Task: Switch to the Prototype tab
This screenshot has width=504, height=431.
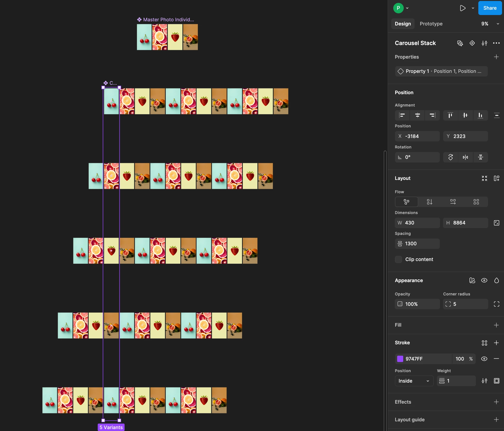Action: (x=431, y=24)
